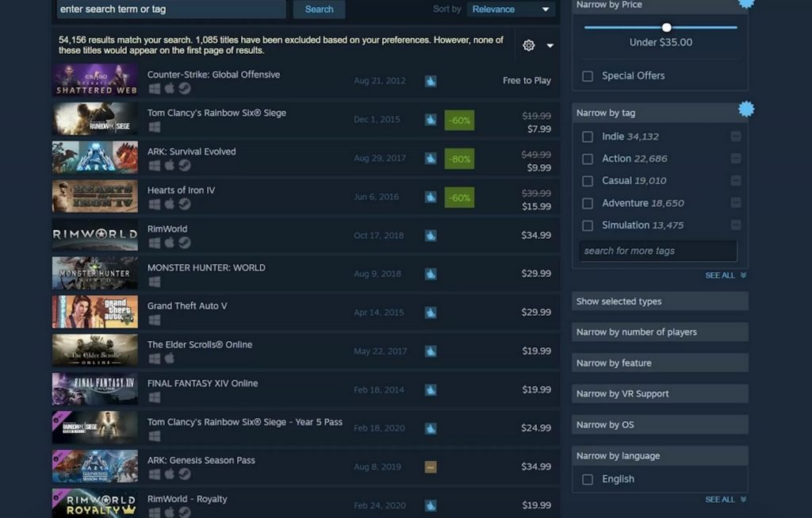
Task: Open MONSTER HUNTER: WORLD title link
Action: [206, 267]
